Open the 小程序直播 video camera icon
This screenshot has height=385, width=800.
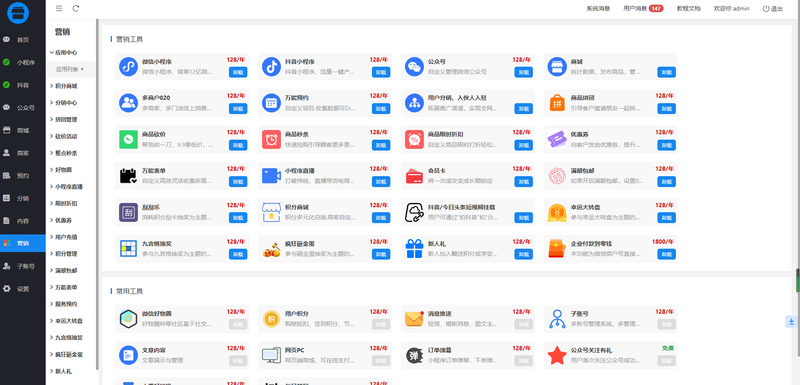[x=271, y=176]
